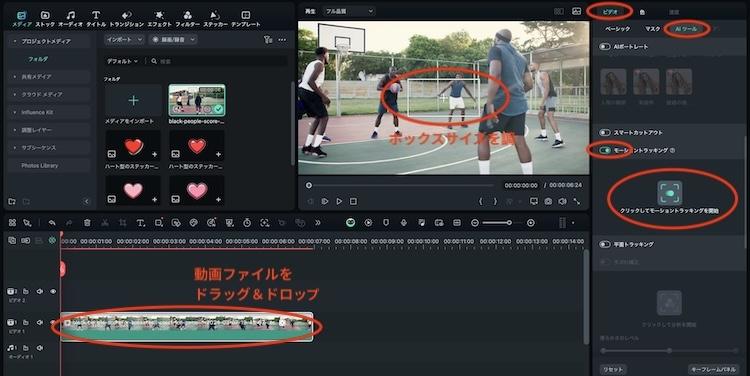Image resolution: width=750 pixels, height=376 pixels.
Task: Click the メディアをインポート plus tile
Action: pyautogui.click(x=133, y=100)
